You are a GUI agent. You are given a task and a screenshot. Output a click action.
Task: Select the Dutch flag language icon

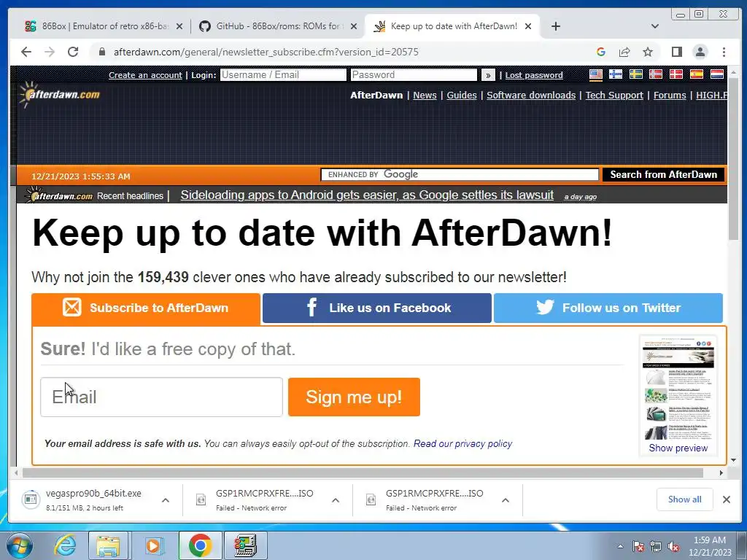(x=717, y=74)
